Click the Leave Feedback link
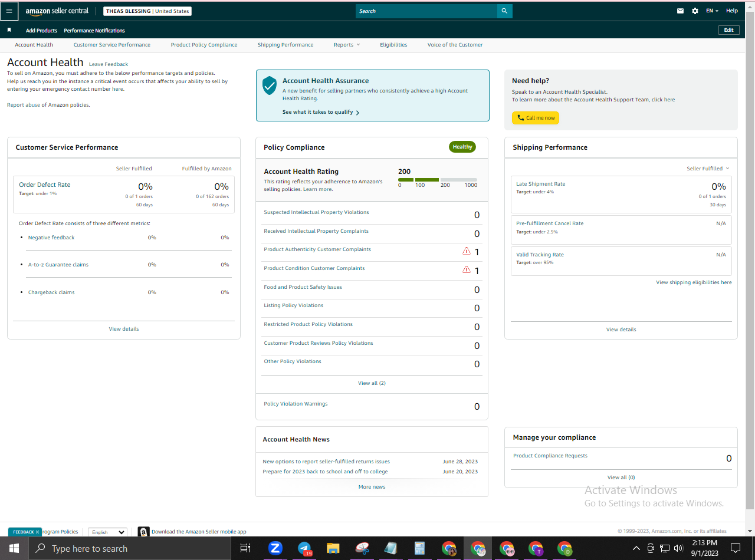The image size is (755, 560). [109, 64]
